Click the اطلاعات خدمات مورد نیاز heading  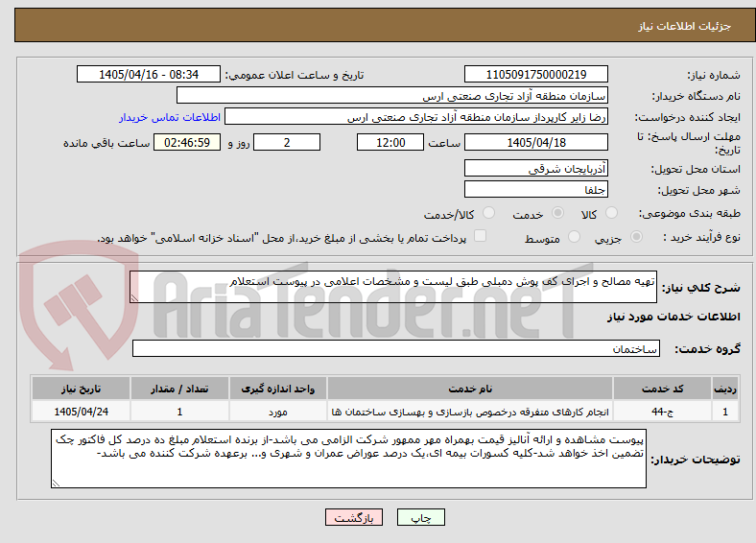pyautogui.click(x=673, y=317)
